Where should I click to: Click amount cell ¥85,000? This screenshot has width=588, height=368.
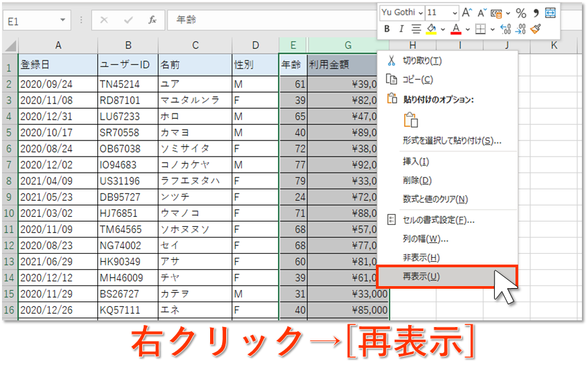[x=348, y=310]
